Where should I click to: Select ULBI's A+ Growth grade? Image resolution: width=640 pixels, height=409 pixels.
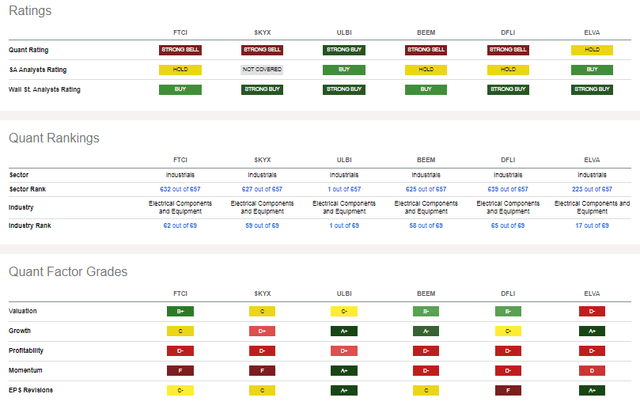coord(344,331)
